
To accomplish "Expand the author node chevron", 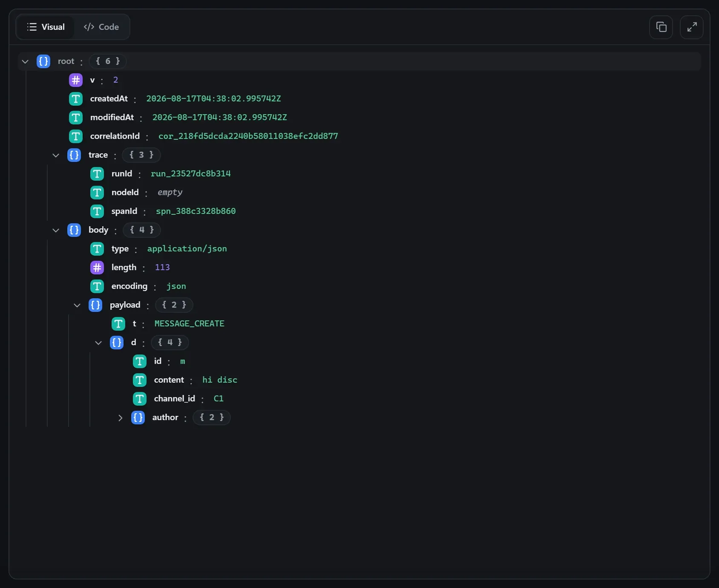I will (120, 418).
